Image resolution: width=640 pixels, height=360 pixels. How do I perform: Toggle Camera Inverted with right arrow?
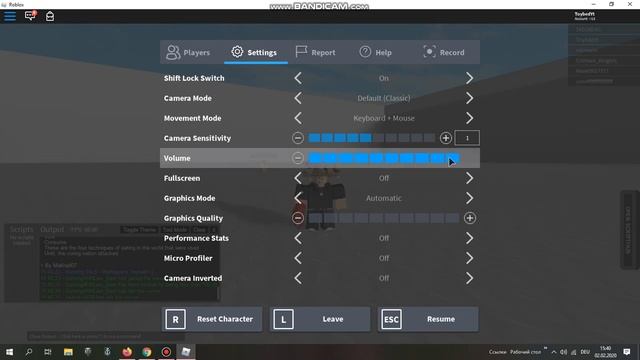469,278
